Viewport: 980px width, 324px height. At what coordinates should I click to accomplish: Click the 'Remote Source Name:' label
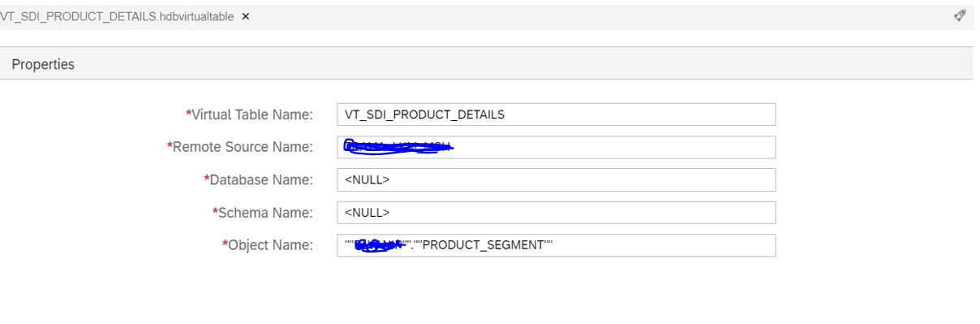(x=243, y=147)
